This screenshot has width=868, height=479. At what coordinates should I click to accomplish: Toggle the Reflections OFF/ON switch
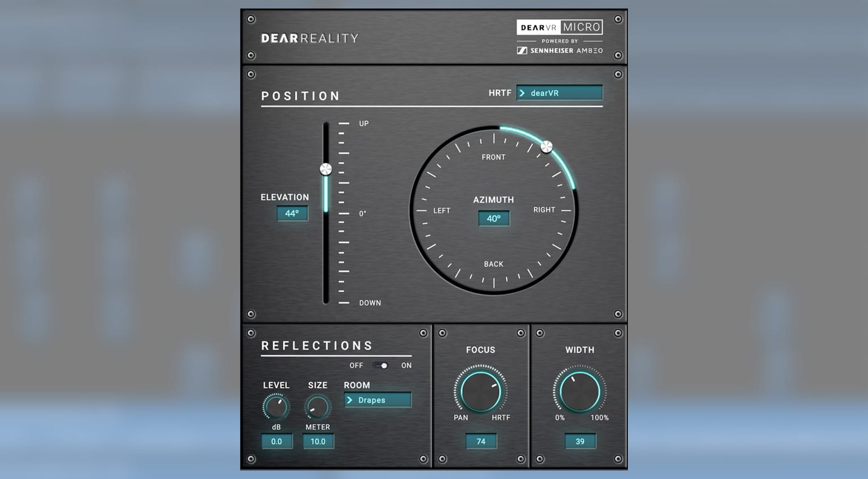pos(380,366)
